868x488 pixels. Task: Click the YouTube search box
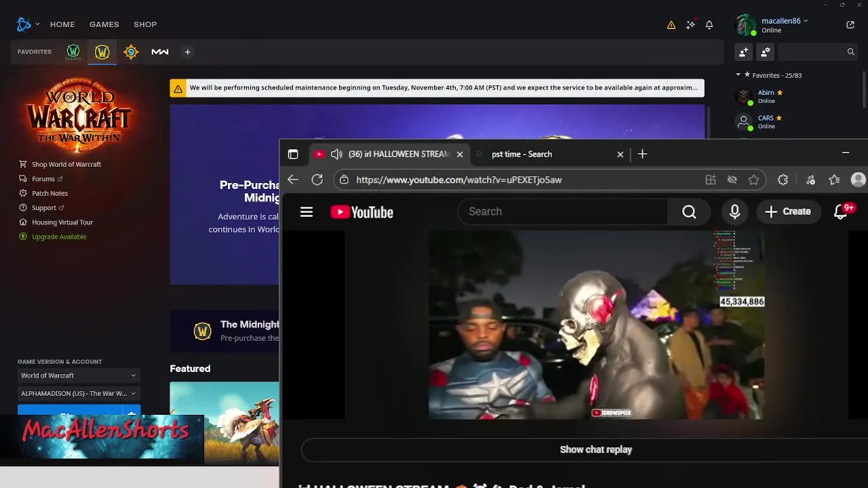pos(563,211)
